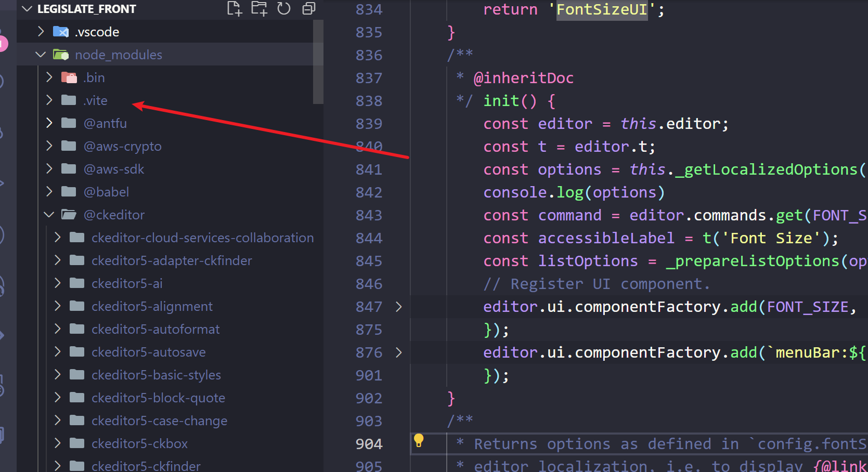The image size is (868, 472).
Task: Open the @babel folder
Action: [x=106, y=192]
